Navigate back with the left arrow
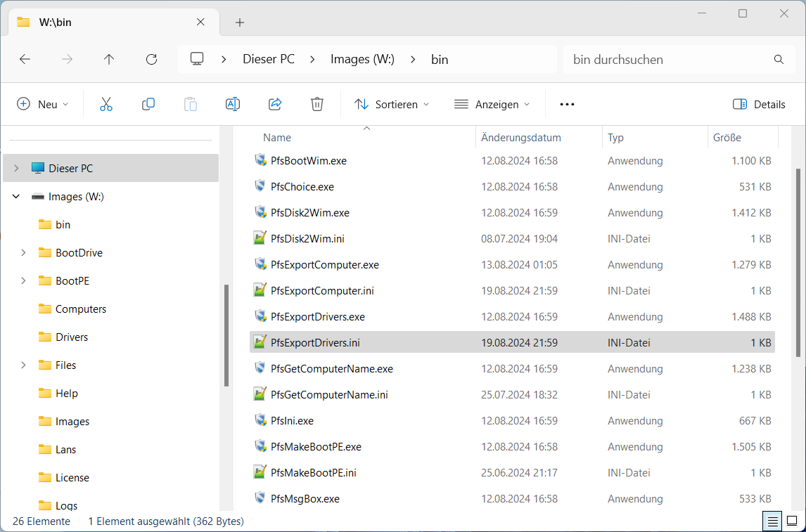 click(25, 60)
